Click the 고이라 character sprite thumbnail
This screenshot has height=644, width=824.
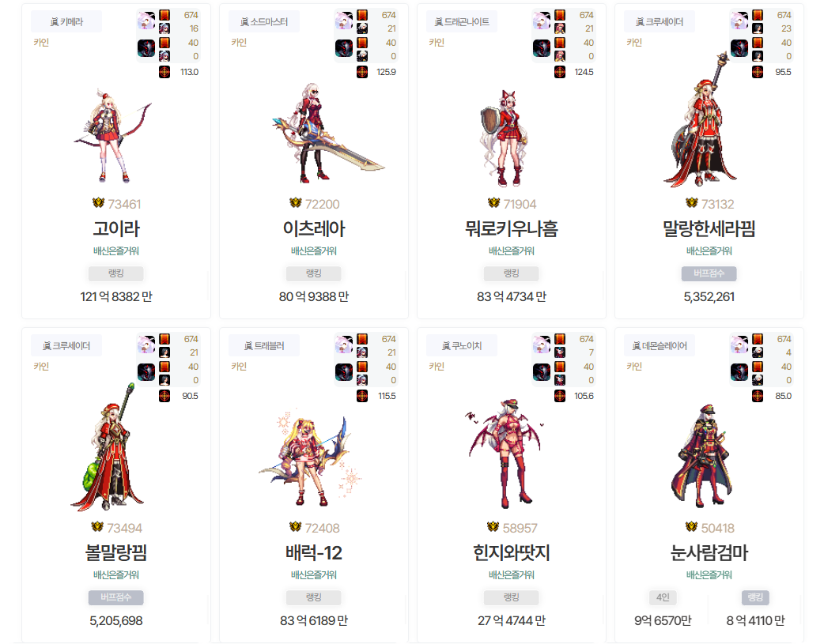coord(112,136)
